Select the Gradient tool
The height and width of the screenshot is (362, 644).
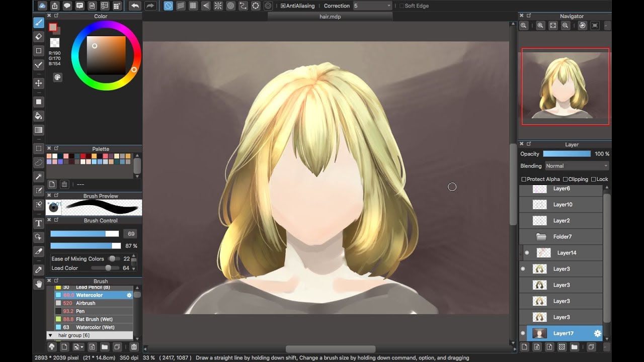click(x=39, y=130)
